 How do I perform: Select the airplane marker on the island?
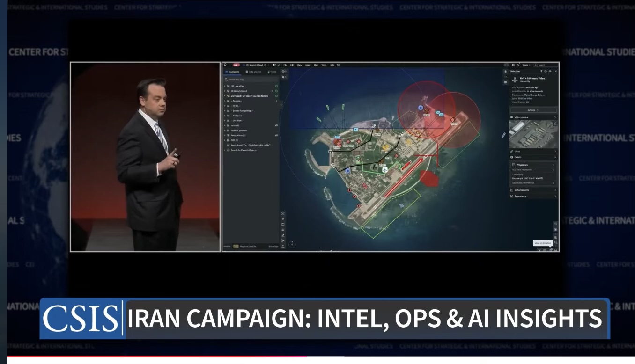pyautogui.click(x=384, y=170)
